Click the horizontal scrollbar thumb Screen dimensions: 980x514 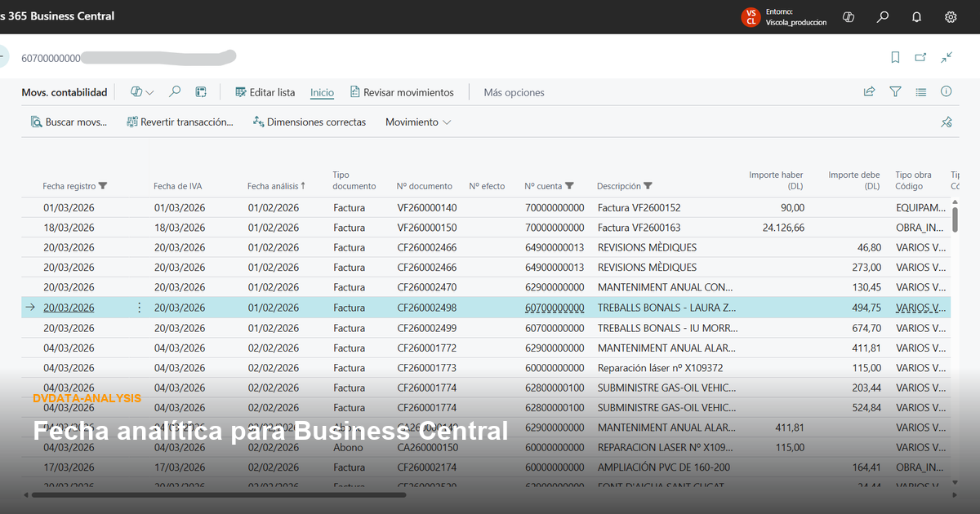coord(218,494)
